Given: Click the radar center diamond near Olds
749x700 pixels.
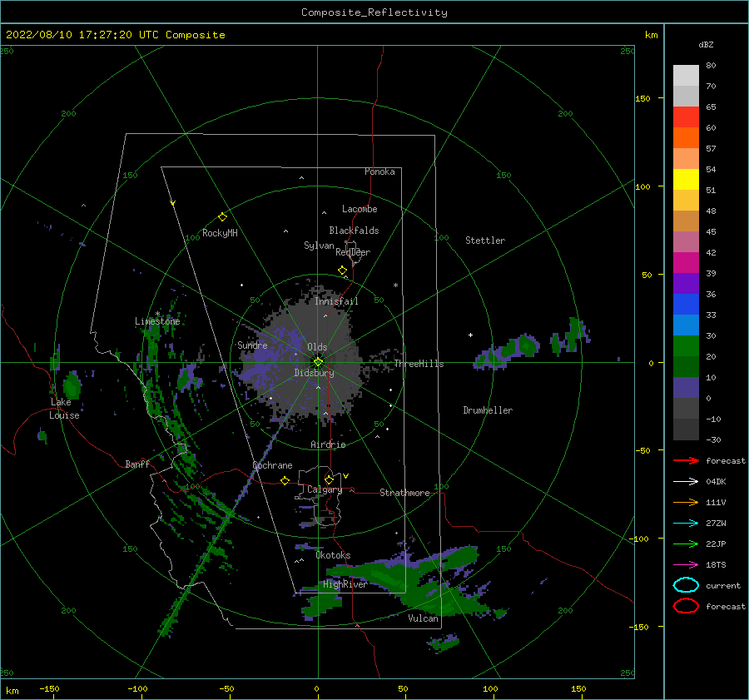Looking at the screenshot, I should (x=318, y=362).
